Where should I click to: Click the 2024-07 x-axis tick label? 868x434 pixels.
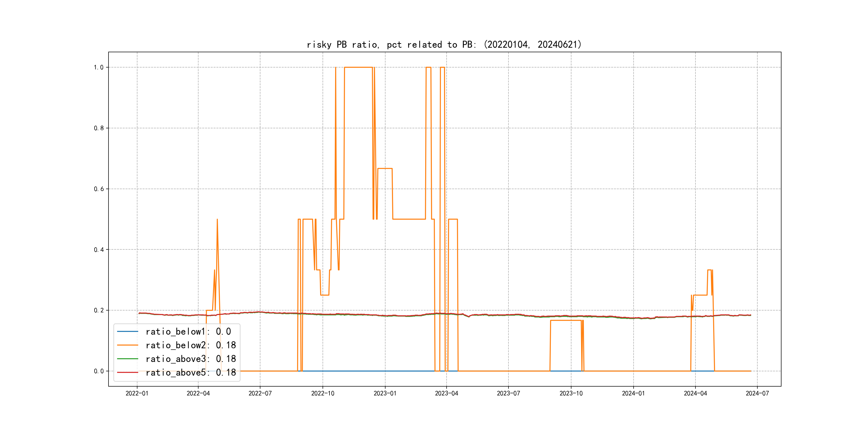pos(757,393)
